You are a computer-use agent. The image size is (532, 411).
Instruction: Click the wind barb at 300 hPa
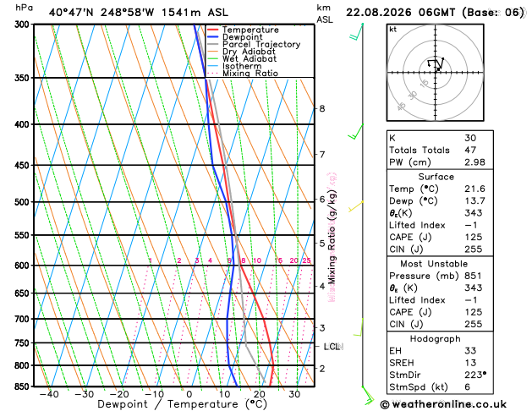[356, 31]
